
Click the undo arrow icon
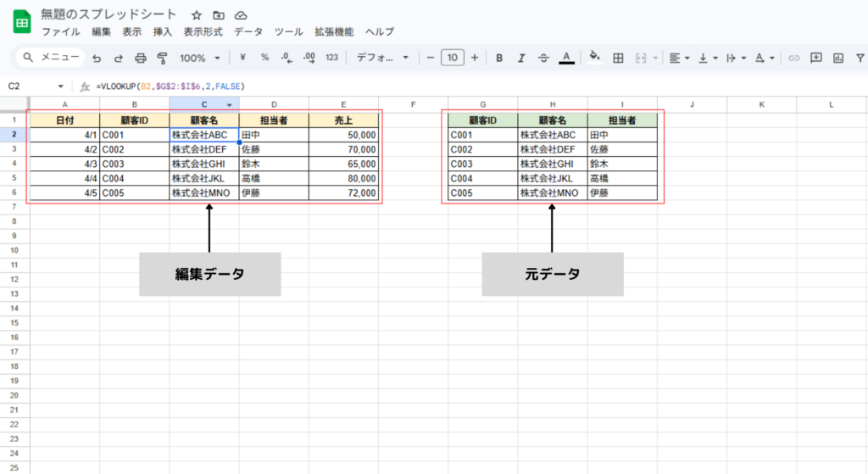(x=97, y=58)
